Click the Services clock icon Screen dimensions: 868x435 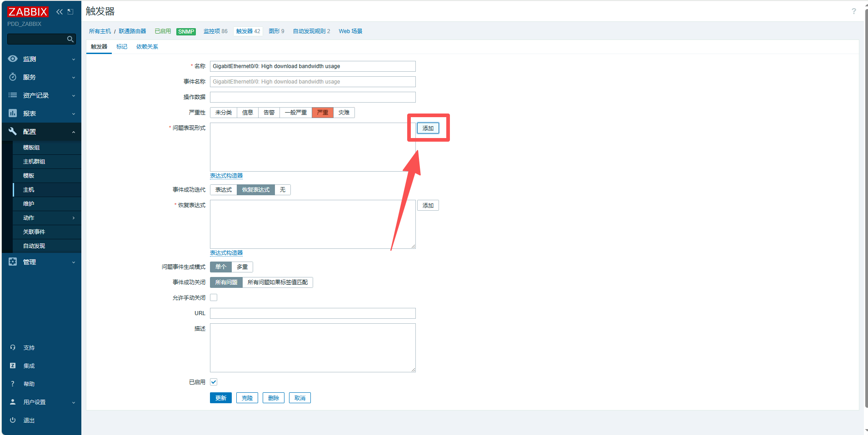coord(13,77)
